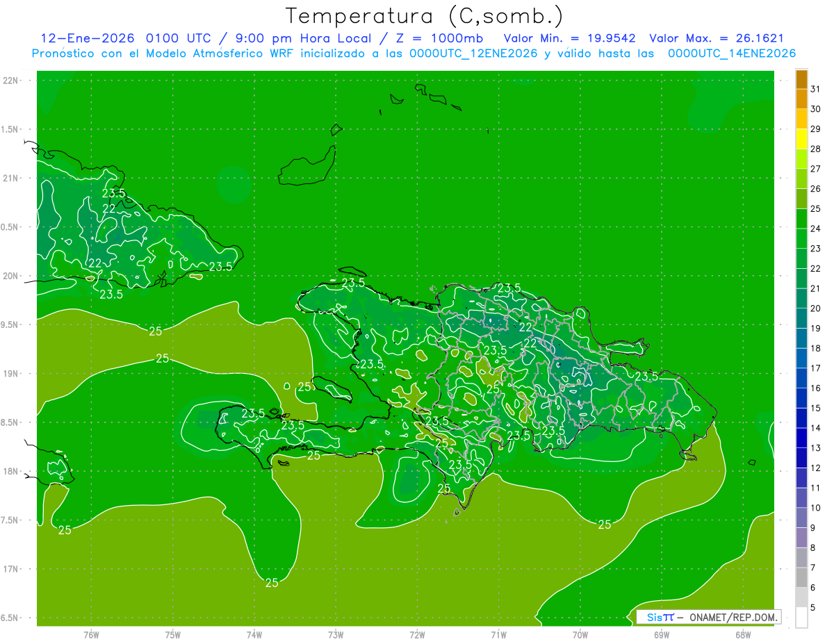Click the legend value 30
This screenshot has width=834, height=644.
[x=816, y=109]
